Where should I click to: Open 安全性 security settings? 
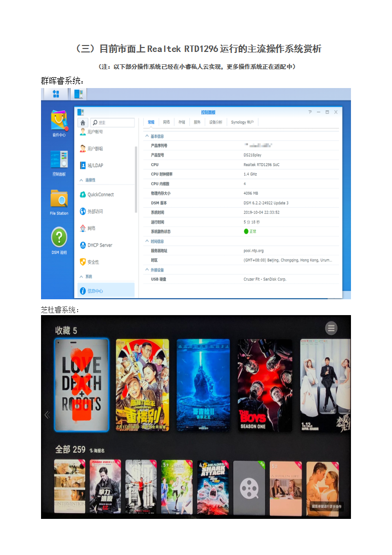[89, 262]
